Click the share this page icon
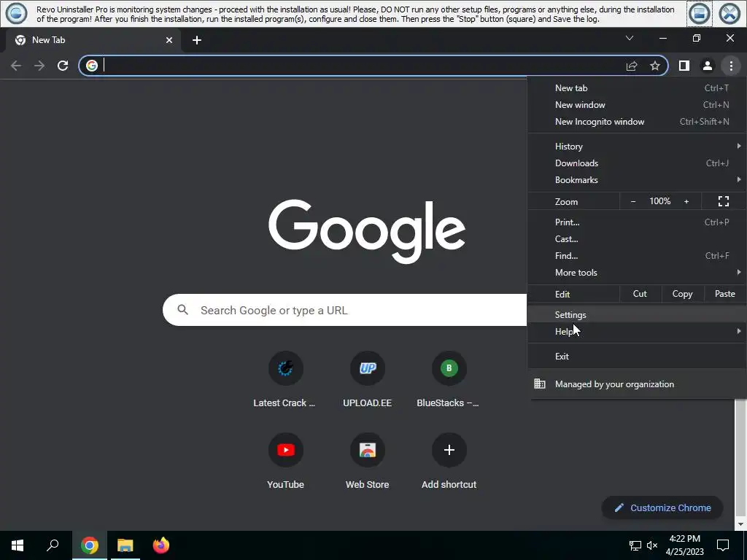This screenshot has width=747, height=560. (x=632, y=66)
